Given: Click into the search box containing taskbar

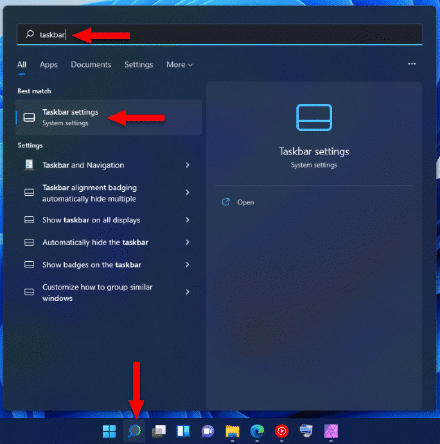Looking at the screenshot, I should [220, 34].
